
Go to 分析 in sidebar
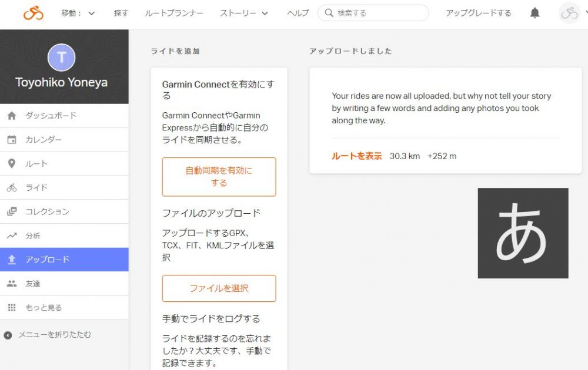point(64,236)
